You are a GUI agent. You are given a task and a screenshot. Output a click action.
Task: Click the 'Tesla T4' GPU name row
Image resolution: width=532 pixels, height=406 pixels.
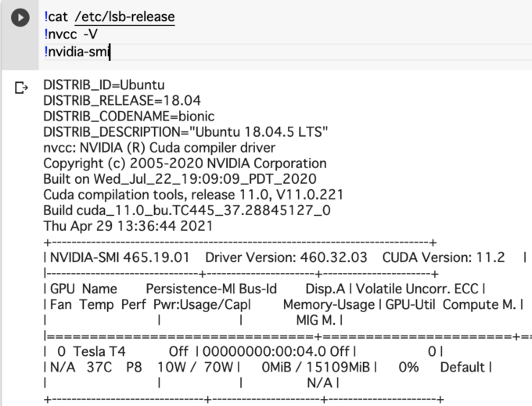click(x=95, y=352)
